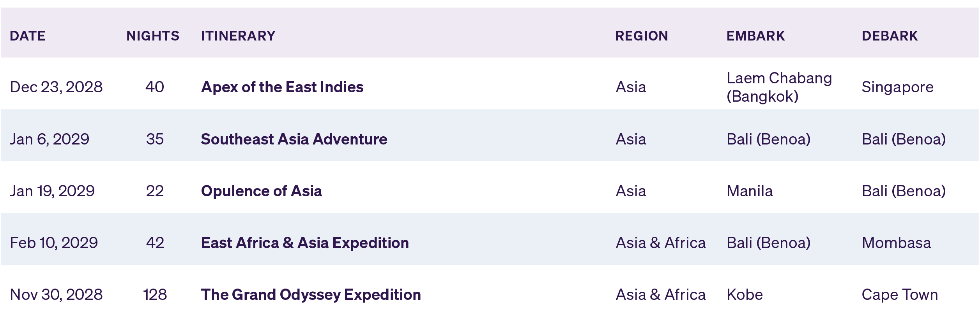Open the Opulence of Asia itinerary
Viewport: 980px width, 310px height.
pos(261,191)
